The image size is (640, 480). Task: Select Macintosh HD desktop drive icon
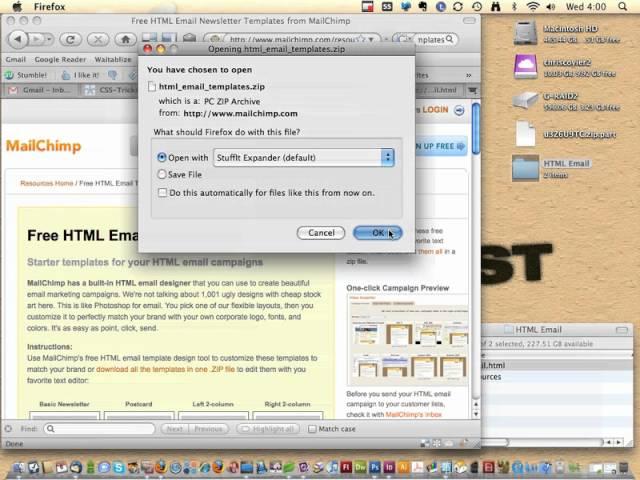[x=525, y=33]
